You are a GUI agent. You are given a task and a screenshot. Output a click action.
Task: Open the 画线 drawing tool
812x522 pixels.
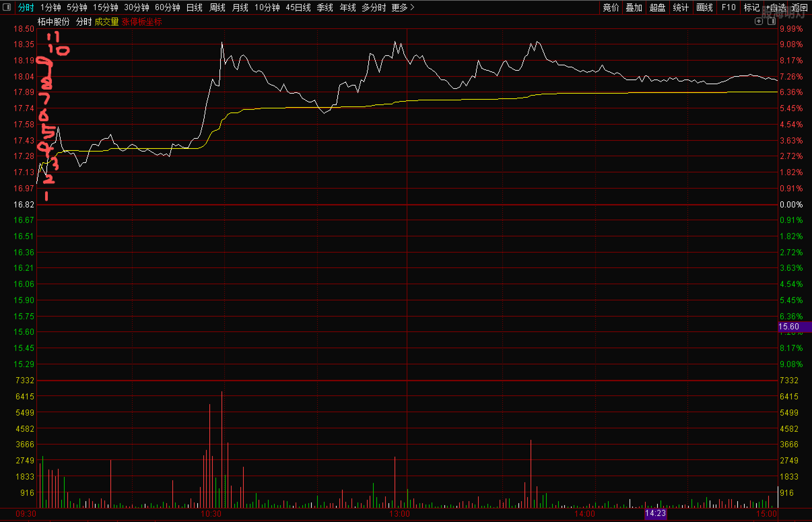(705, 7)
